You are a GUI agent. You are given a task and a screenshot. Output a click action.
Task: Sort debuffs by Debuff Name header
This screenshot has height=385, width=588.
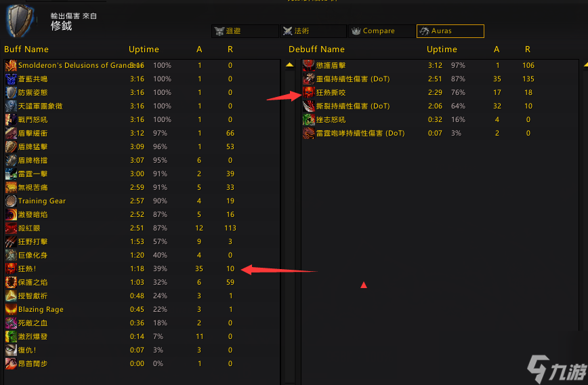tap(316, 49)
